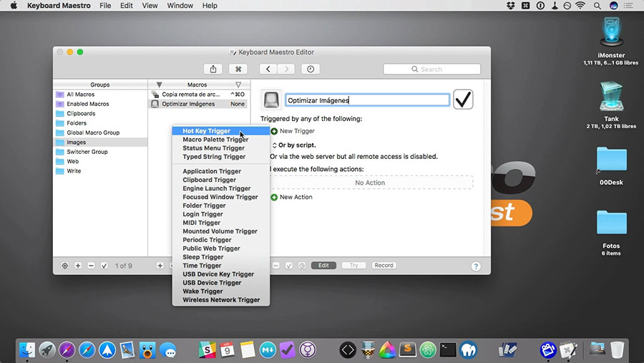This screenshot has width=644, height=363.
Task: Open the Trash in the Dock
Action: pos(617,350)
